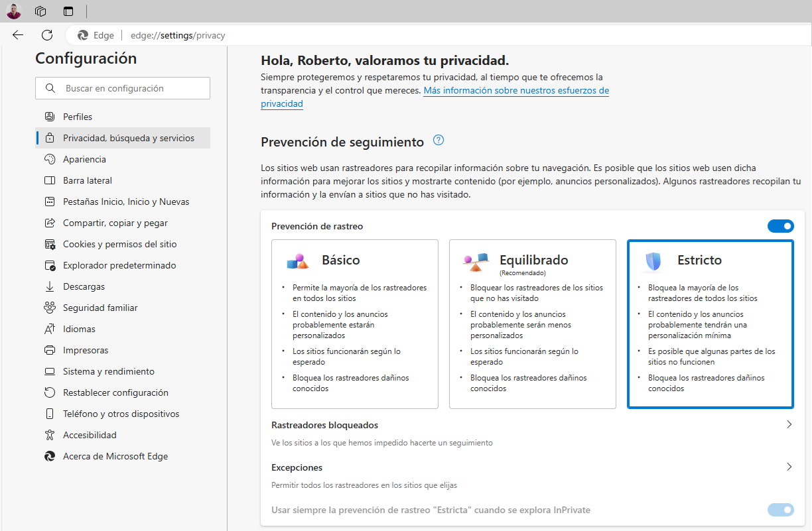This screenshot has width=812, height=531.
Task: Click the browser back arrow
Action: click(x=18, y=35)
